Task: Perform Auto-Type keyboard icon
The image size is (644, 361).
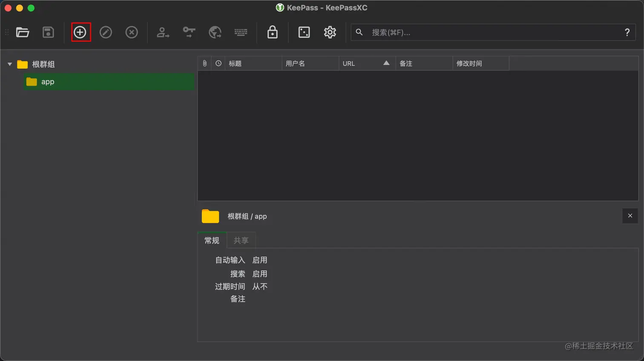Action: (x=241, y=32)
